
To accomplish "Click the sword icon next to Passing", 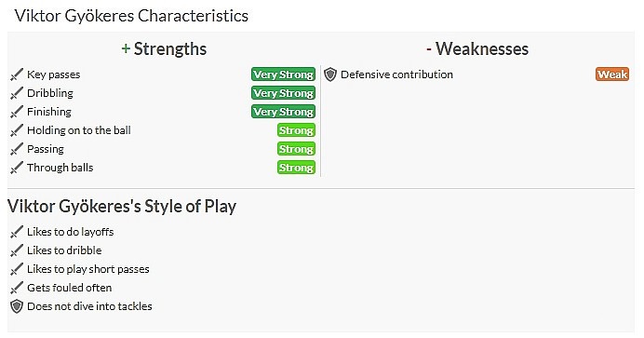I will tap(17, 149).
